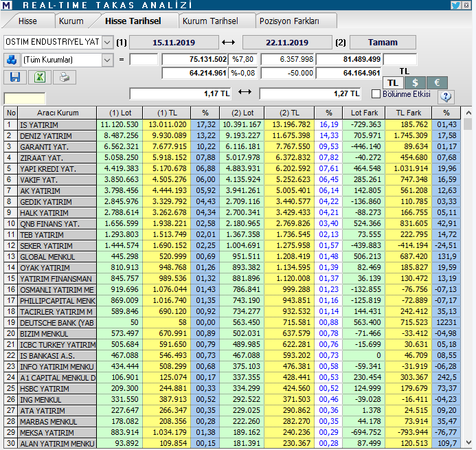Screen dimensions: 476x450
Task: Click the M application logo icon
Action: point(6,5)
